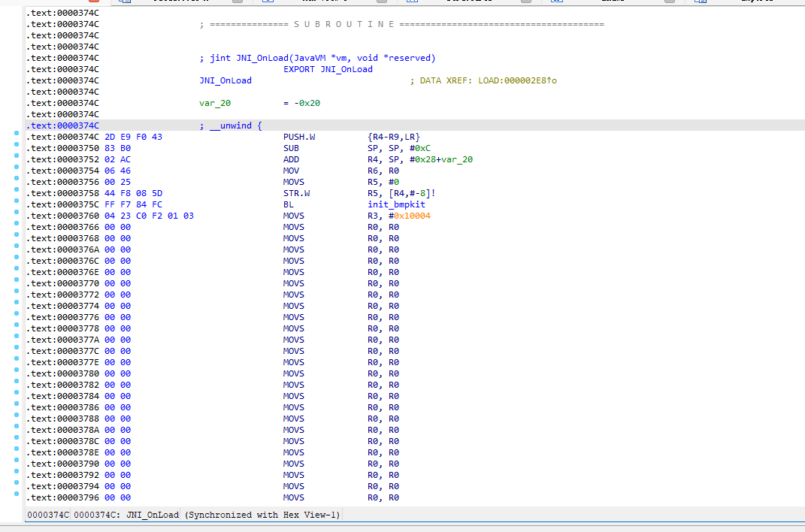This screenshot has width=805, height=532.
Task: Click the gutter dot at address 0000376A
Action: click(x=17, y=246)
